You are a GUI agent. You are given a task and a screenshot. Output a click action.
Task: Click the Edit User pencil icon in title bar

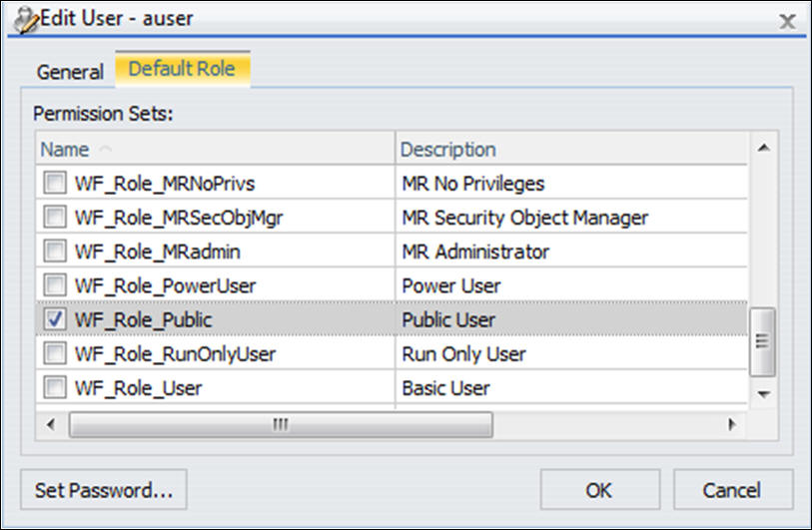26,20
